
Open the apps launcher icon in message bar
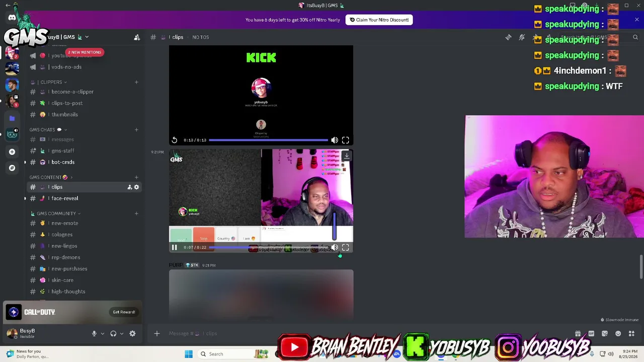pyautogui.click(x=632, y=333)
